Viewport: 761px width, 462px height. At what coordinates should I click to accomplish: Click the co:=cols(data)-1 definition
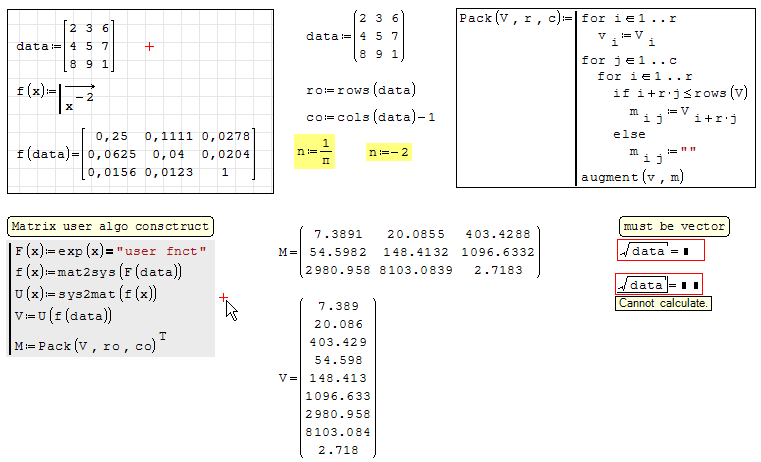[x=370, y=117]
